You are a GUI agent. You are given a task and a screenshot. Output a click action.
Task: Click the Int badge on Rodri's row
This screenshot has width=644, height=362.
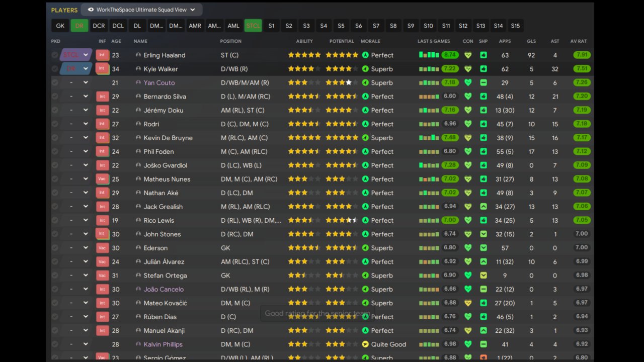point(102,124)
